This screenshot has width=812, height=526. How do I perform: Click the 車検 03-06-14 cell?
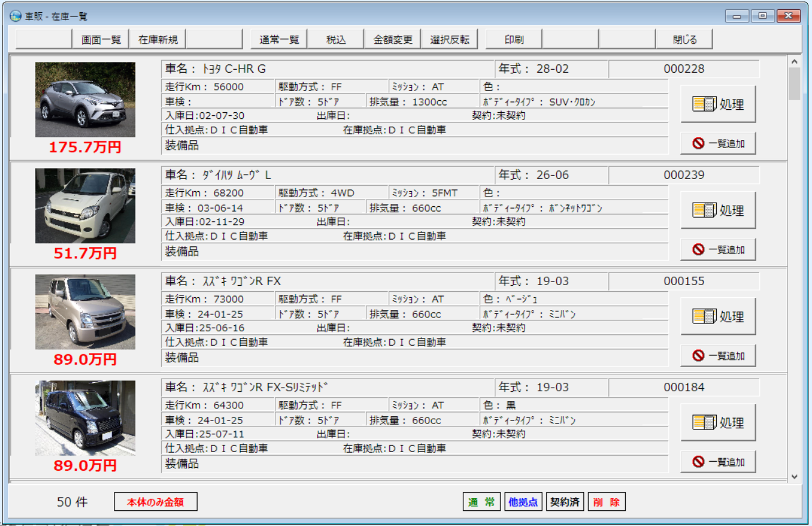point(218,208)
